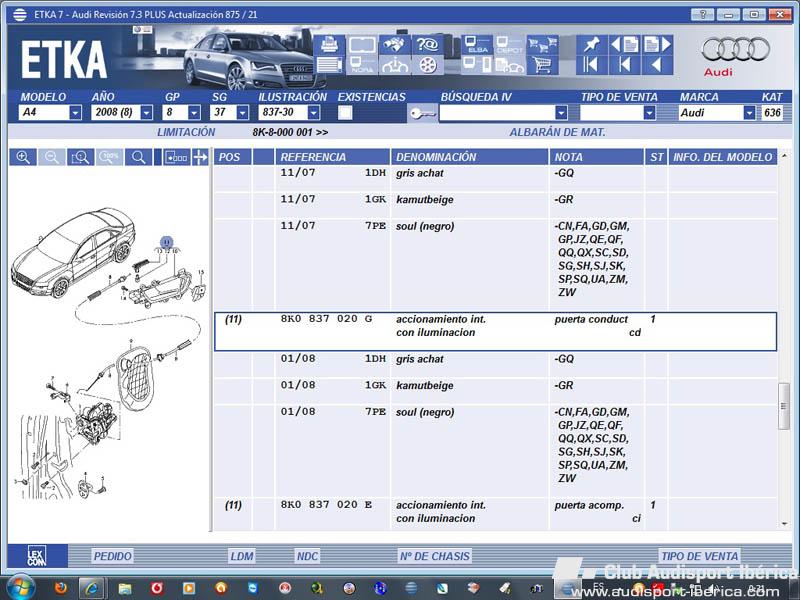This screenshot has width=800, height=600.
Task: Click the NORA icon in the toolbar
Action: (x=362, y=65)
